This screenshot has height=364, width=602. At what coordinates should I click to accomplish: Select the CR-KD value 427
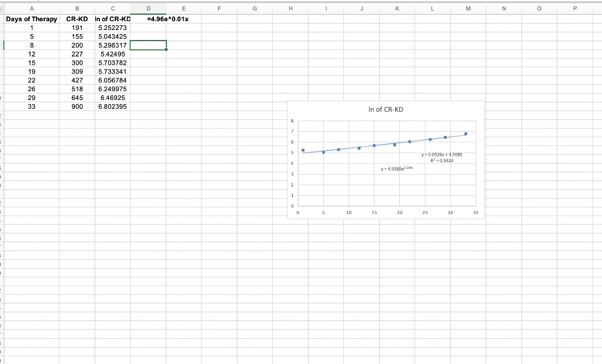click(x=77, y=80)
